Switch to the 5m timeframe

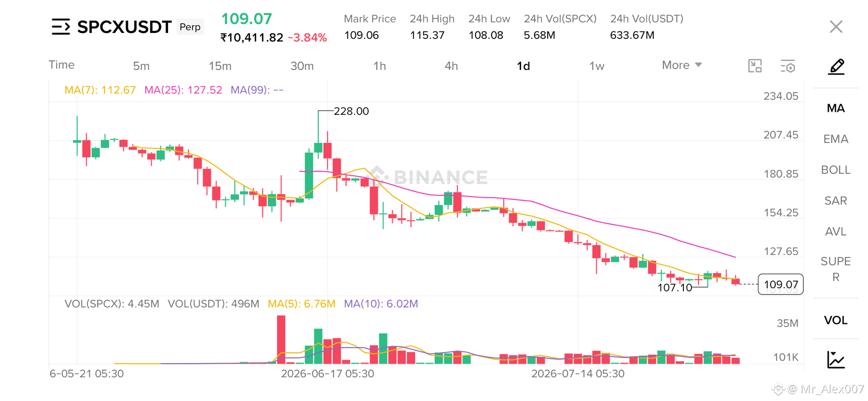tap(141, 66)
